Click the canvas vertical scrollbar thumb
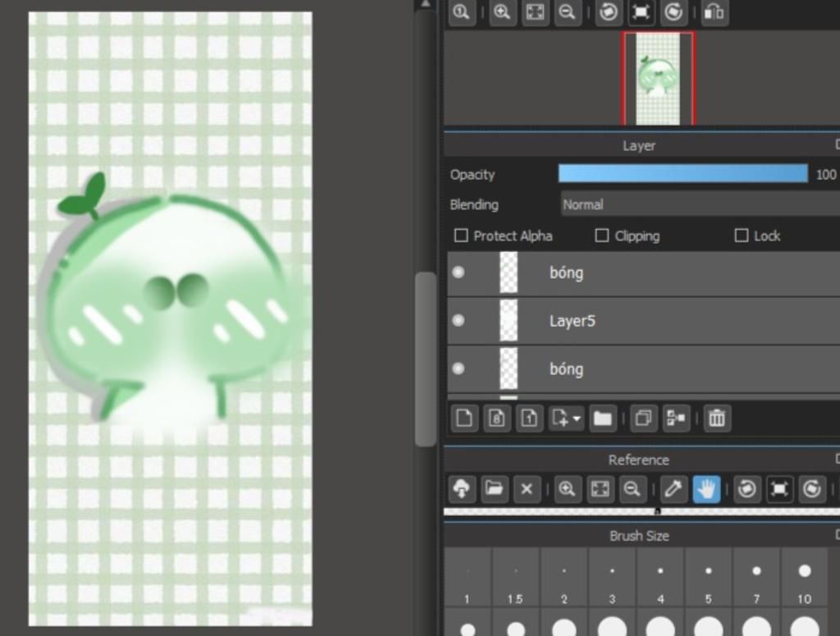This screenshot has height=636, width=840. click(x=426, y=359)
